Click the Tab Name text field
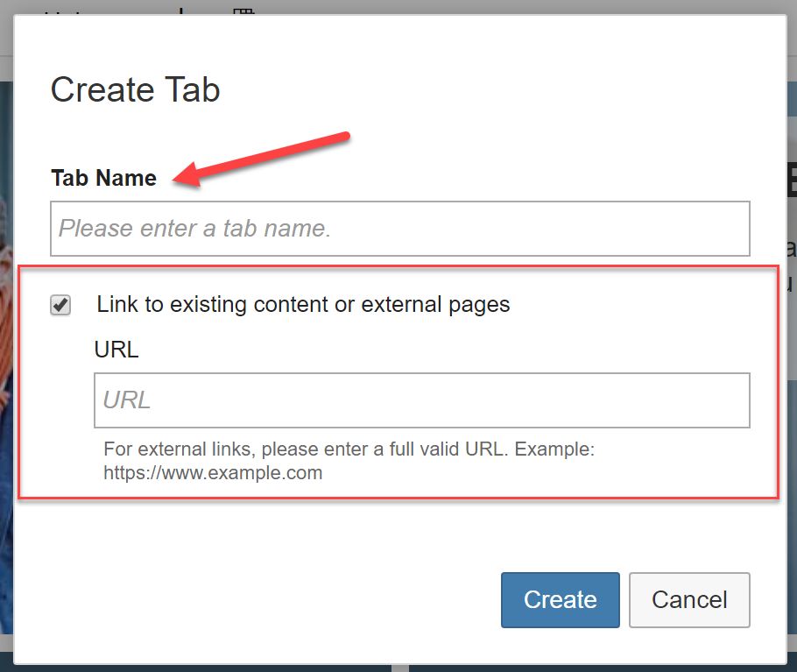 (400, 229)
